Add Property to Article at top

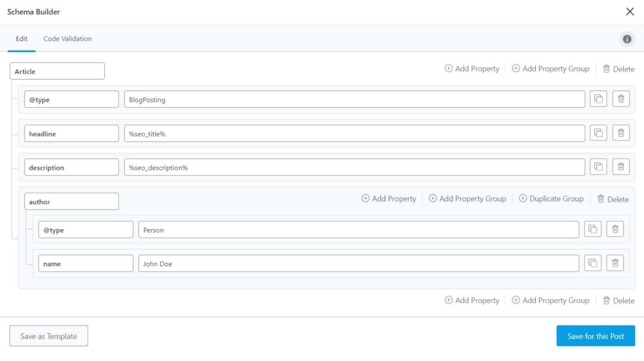[x=472, y=69]
